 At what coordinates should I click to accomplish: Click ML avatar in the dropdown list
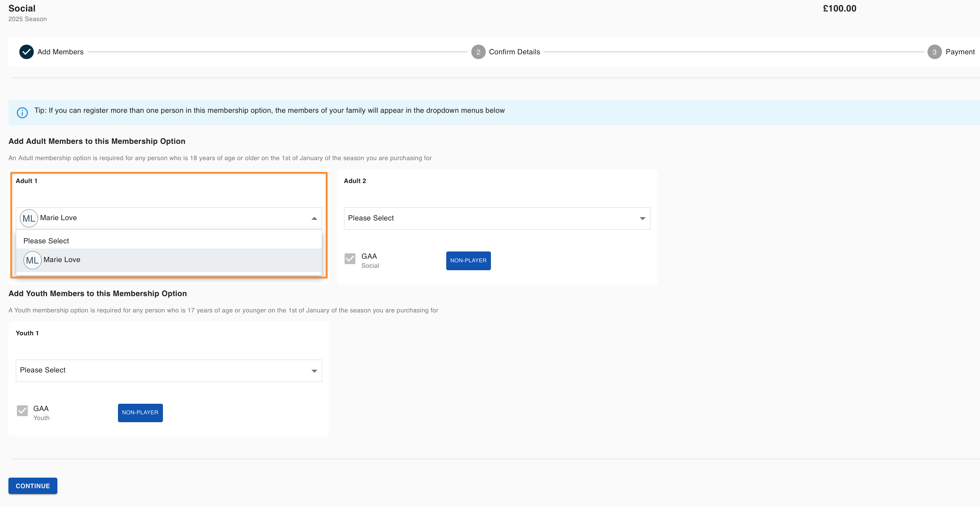tap(32, 260)
